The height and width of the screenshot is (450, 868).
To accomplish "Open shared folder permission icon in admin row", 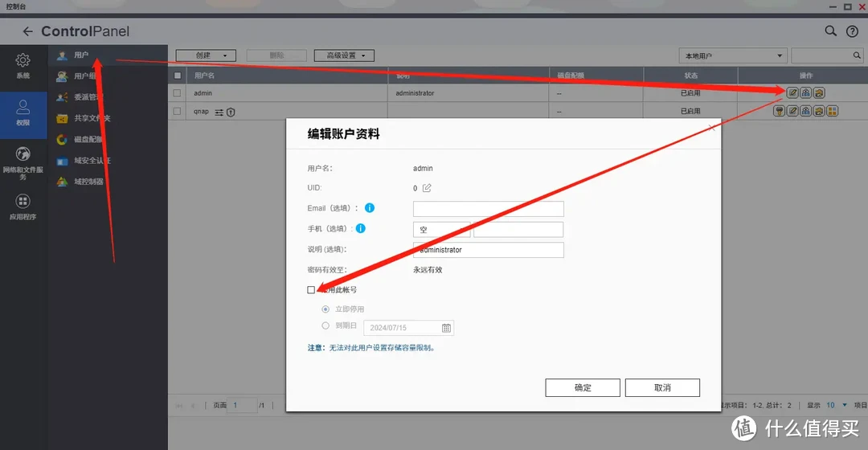I will 819,93.
